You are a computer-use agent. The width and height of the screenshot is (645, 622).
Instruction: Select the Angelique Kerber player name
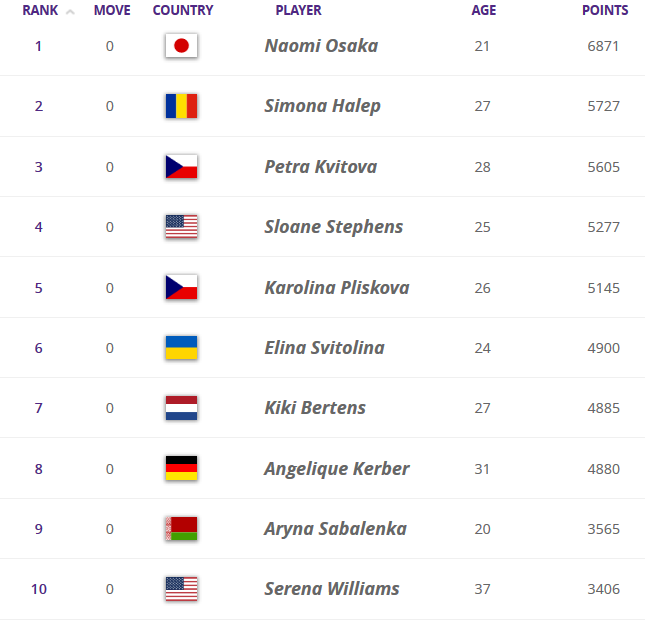(x=337, y=468)
